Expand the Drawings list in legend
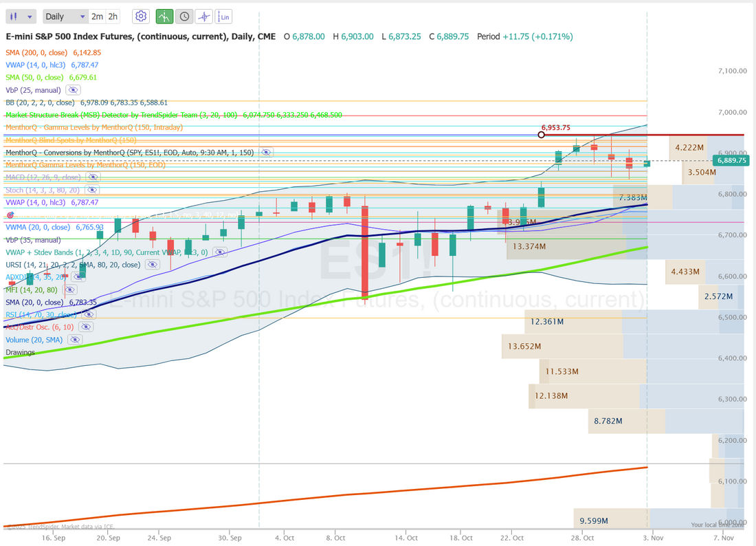 click(20, 352)
